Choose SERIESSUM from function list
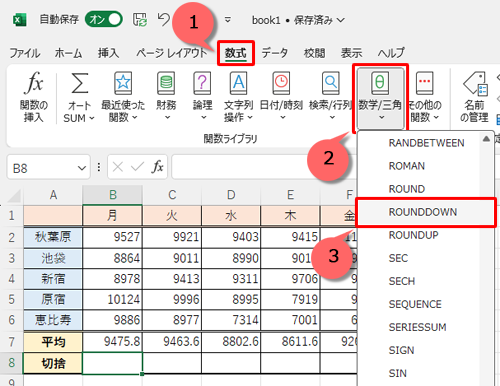This screenshot has width=500, height=386. pos(417,327)
